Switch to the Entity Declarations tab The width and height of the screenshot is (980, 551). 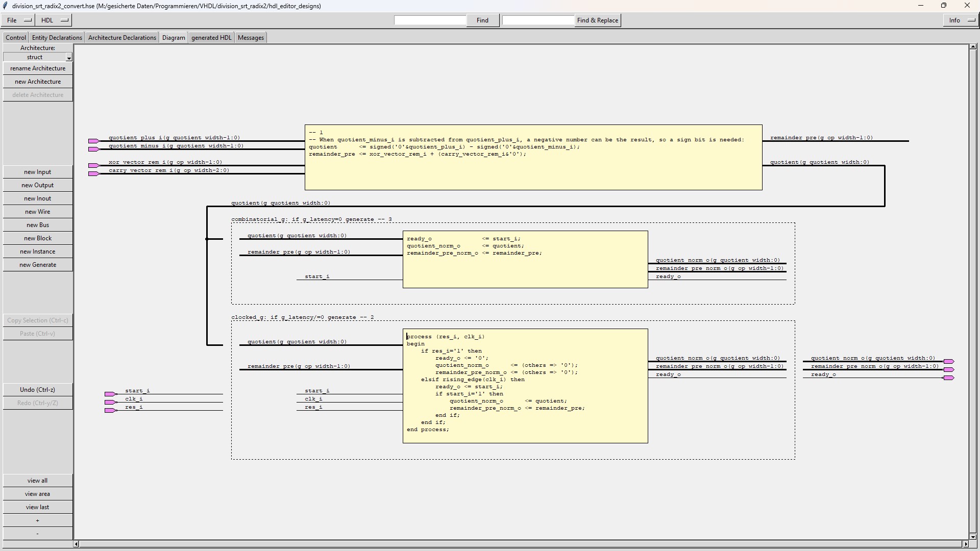(57, 38)
